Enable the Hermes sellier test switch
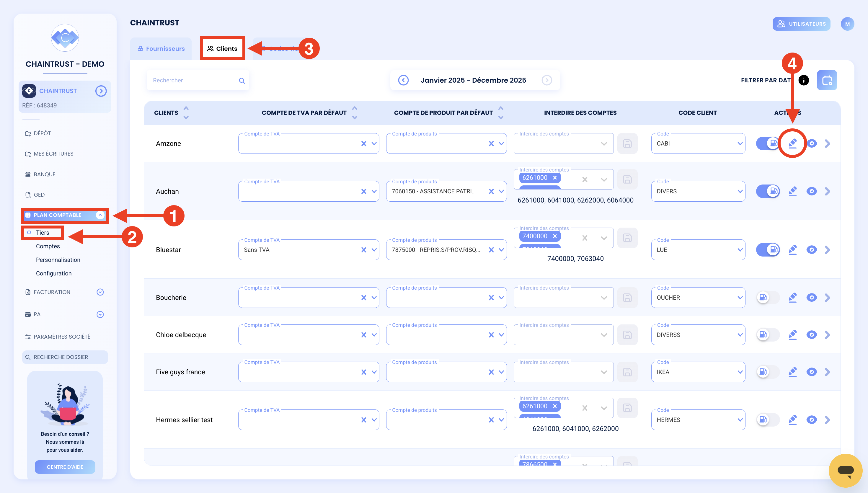This screenshot has height=493, width=868. [x=768, y=420]
